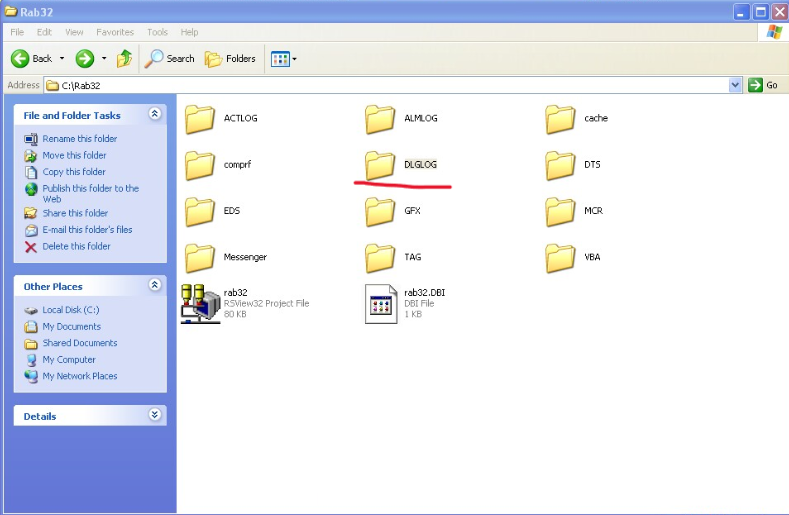Open the File menu
The width and height of the screenshot is (789, 515).
(17, 32)
